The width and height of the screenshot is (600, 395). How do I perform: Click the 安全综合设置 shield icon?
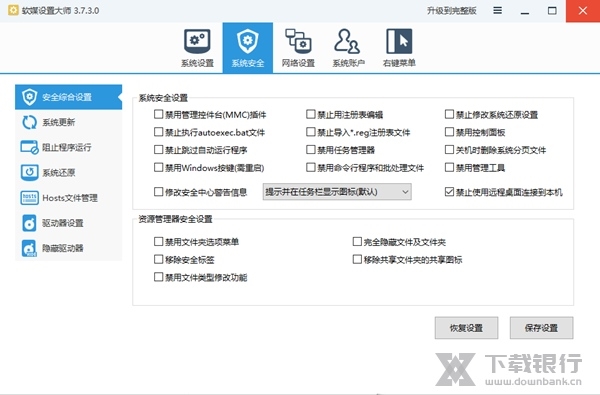tap(29, 97)
